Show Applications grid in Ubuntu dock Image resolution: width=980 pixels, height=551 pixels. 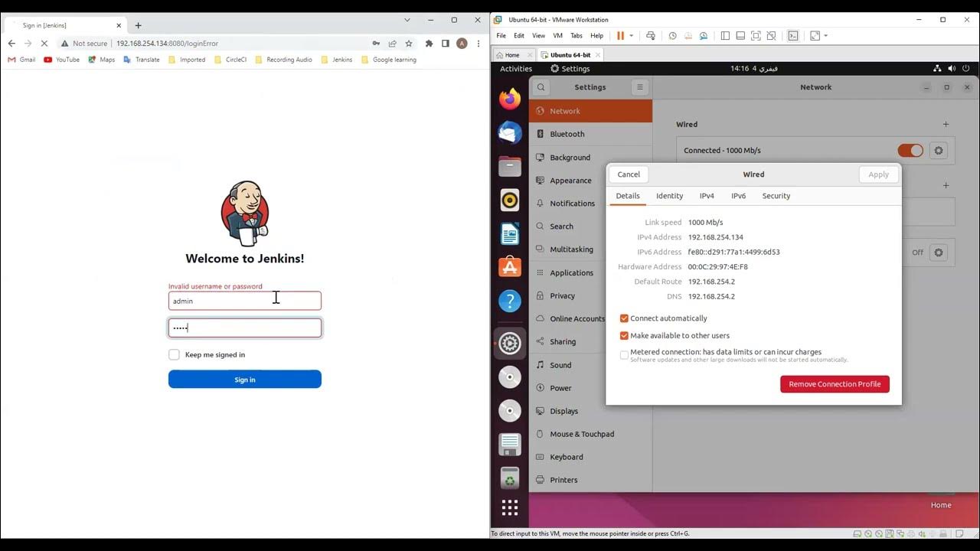[x=510, y=507]
